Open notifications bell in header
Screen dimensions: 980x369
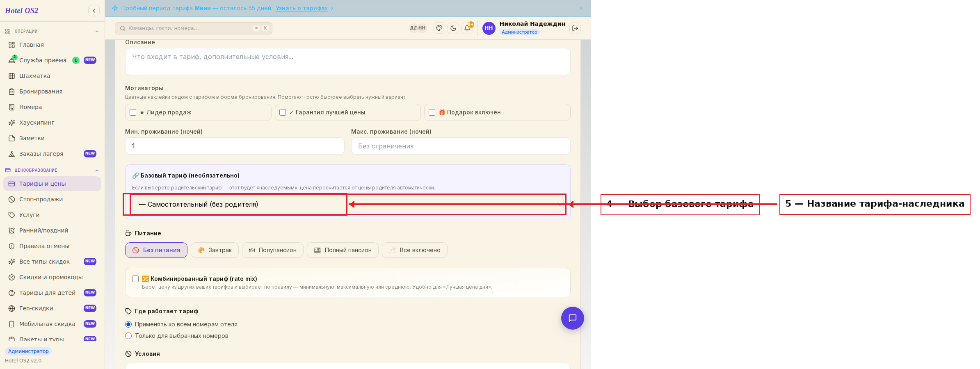(x=467, y=28)
